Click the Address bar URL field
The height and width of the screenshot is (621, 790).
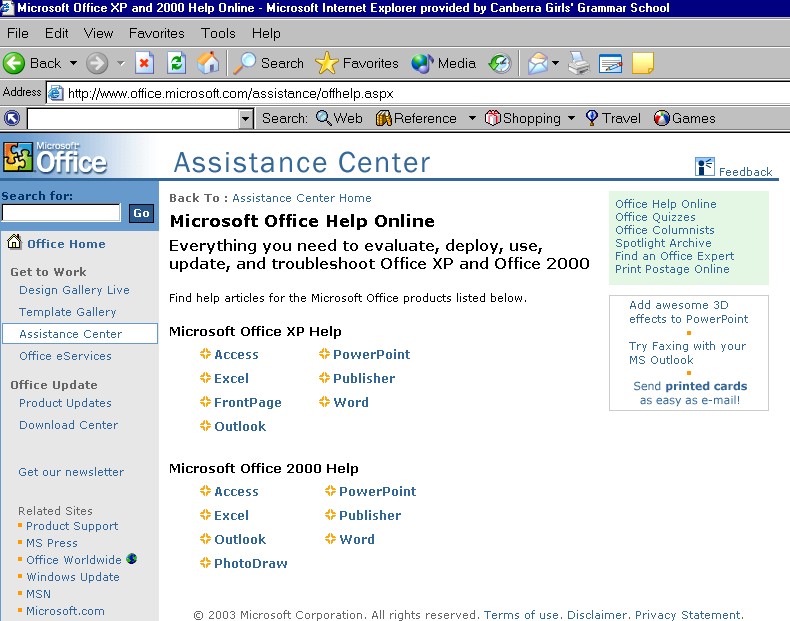(400, 93)
